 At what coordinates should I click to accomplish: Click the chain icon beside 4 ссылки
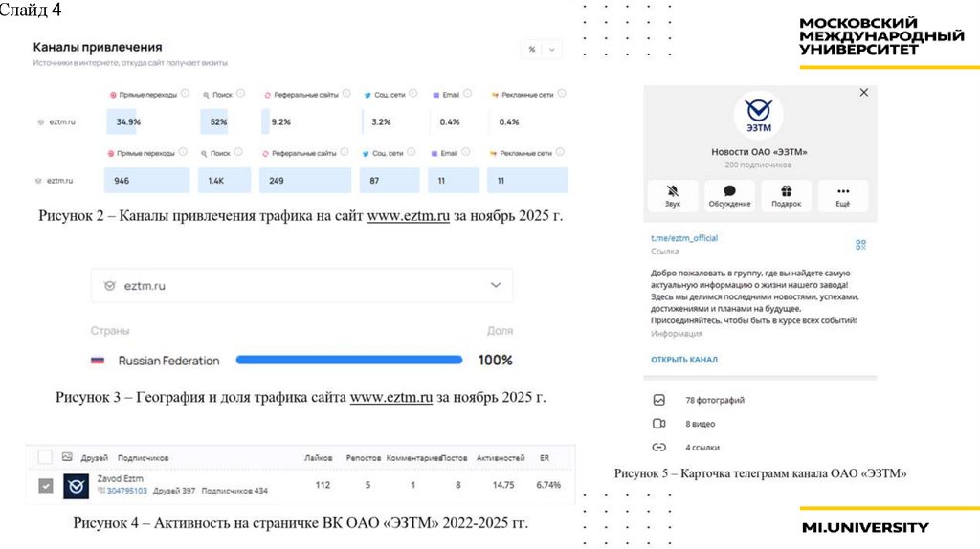point(658,448)
